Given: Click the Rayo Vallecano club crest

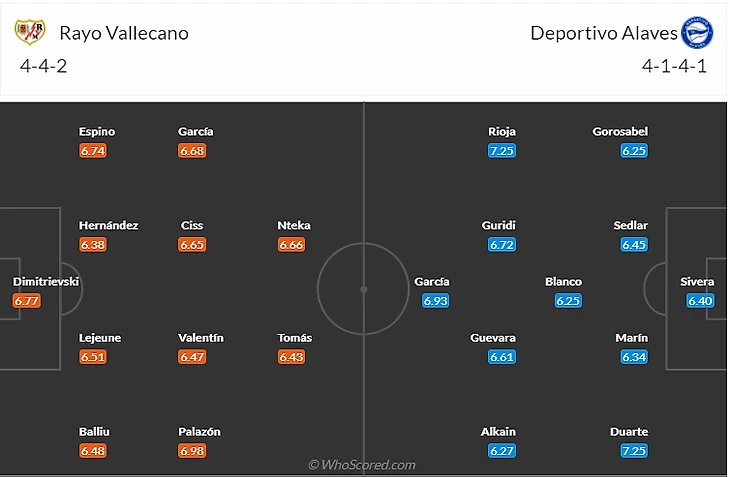Looking at the screenshot, I should [29, 32].
